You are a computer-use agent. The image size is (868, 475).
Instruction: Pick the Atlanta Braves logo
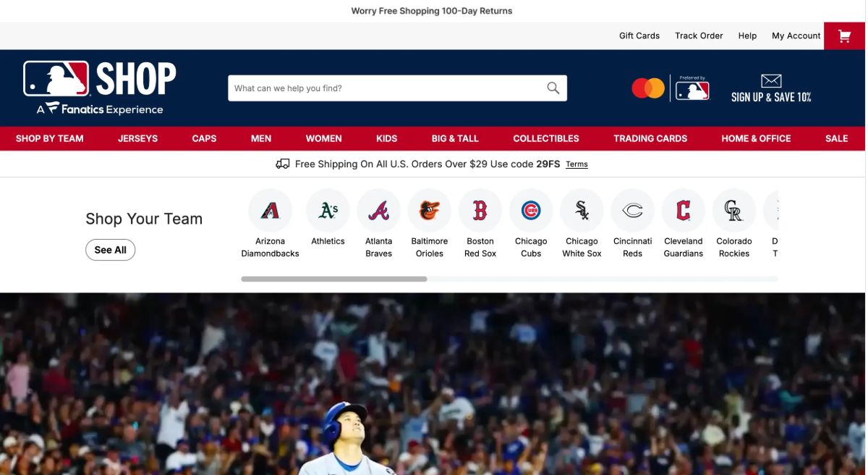[x=379, y=211]
